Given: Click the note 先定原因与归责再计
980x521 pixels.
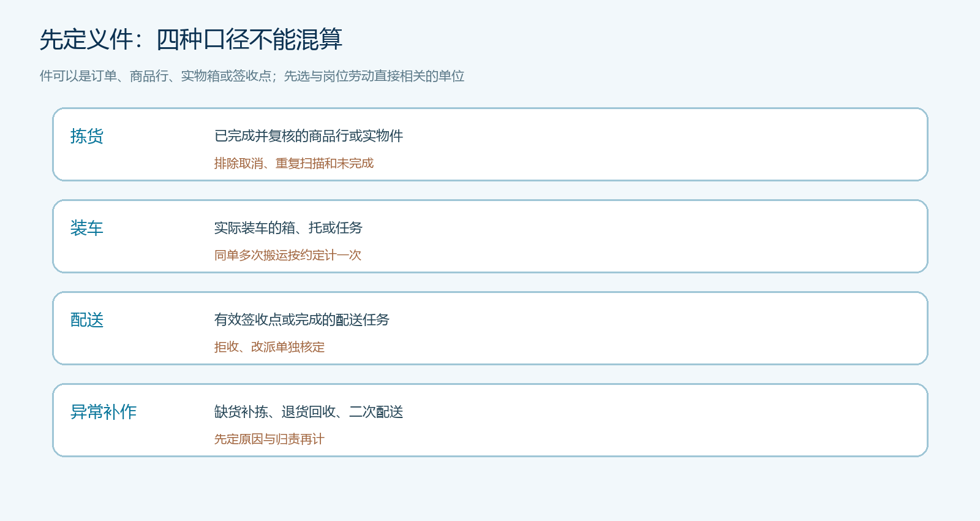Looking at the screenshot, I should pos(269,439).
